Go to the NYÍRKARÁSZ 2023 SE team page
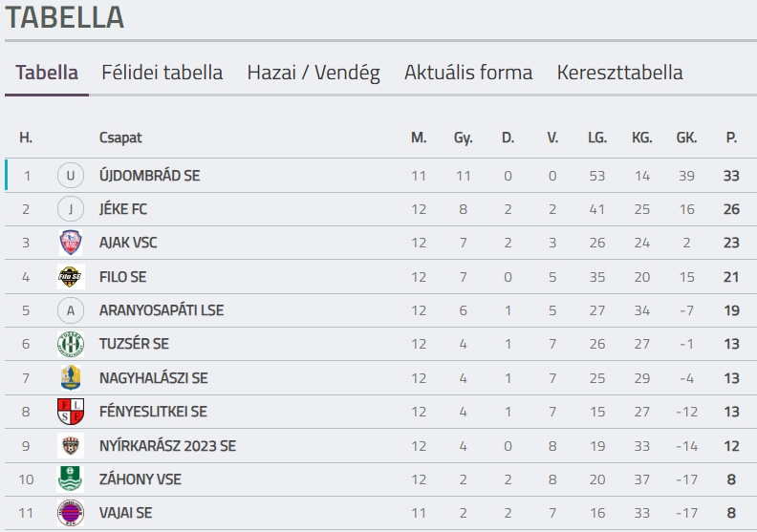This screenshot has width=757, height=532. (x=167, y=445)
